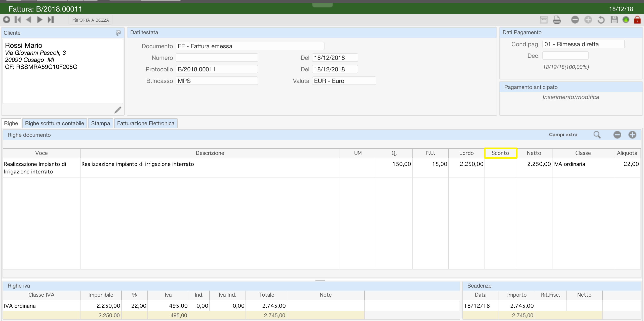This screenshot has width=644, height=321.
Task: Click the Iva amount 495,00 in IVA ordinaria row
Action: point(168,306)
